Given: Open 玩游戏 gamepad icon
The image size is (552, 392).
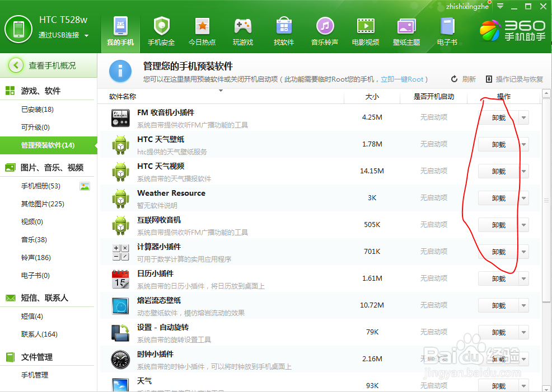Looking at the screenshot, I should [243, 26].
